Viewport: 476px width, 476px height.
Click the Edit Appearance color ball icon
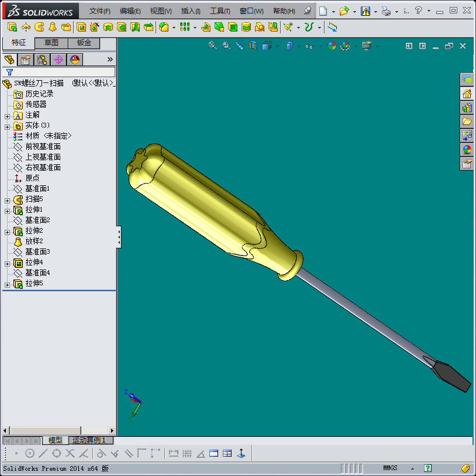coord(332,46)
